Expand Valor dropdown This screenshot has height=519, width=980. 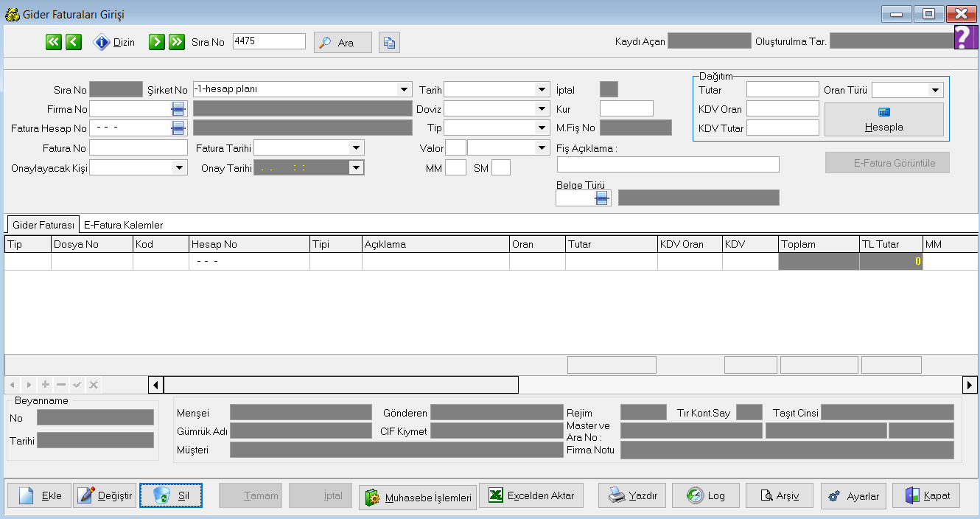point(542,147)
